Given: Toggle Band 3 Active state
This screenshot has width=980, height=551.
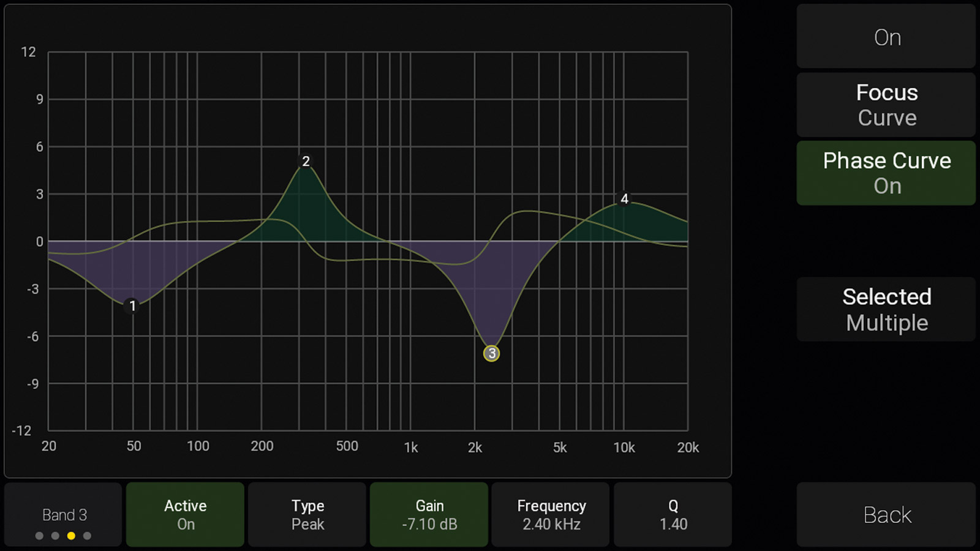Looking at the screenshot, I should [x=185, y=514].
